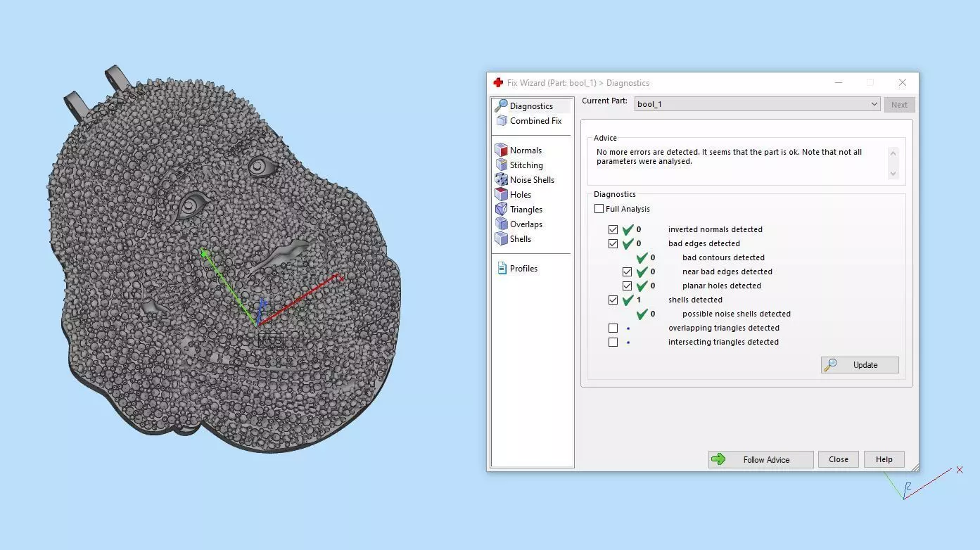The width and height of the screenshot is (980, 550).
Task: Enable intersecting triangles detected checkbox
Action: point(613,342)
